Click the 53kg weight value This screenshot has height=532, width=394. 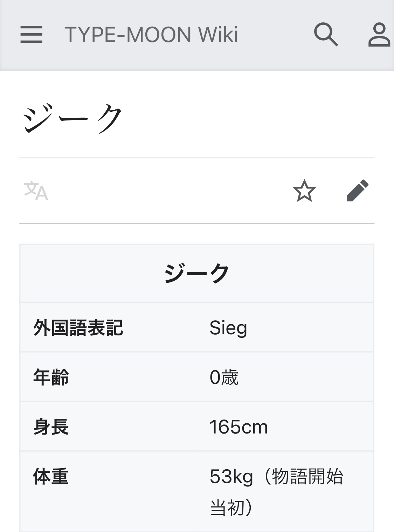(231, 477)
